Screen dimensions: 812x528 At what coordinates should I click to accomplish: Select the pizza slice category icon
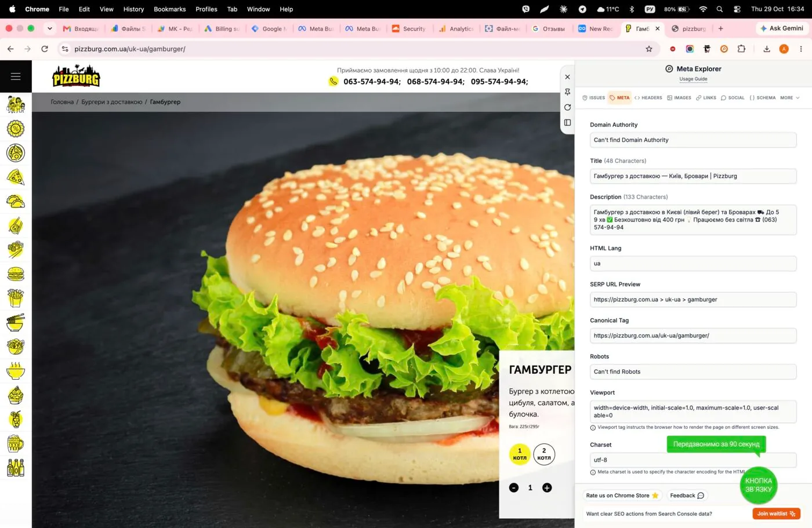click(16, 177)
